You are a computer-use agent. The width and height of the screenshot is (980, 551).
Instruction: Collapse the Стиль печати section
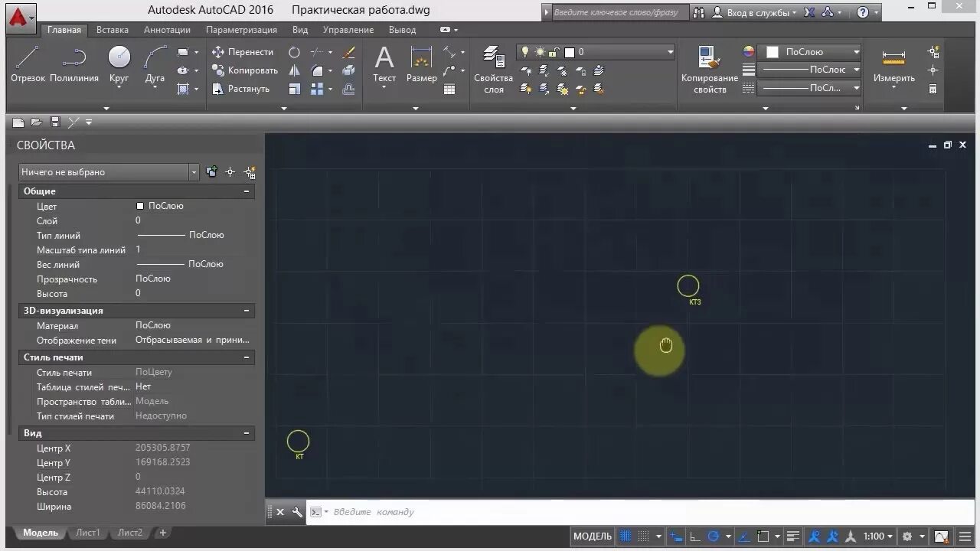tap(247, 357)
